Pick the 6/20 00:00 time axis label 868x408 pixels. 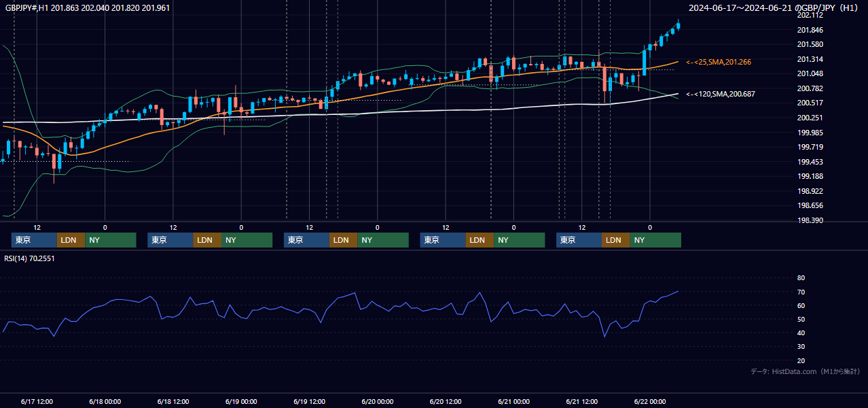(x=378, y=401)
